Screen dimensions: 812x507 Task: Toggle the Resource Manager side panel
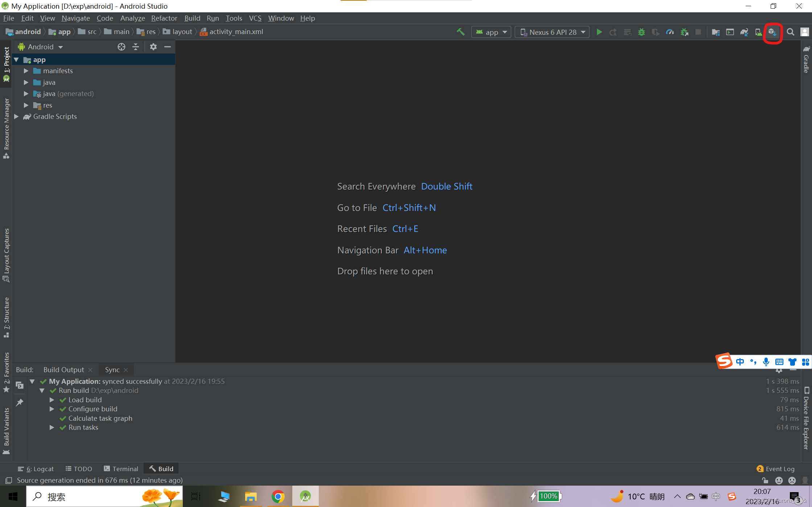tap(6, 128)
